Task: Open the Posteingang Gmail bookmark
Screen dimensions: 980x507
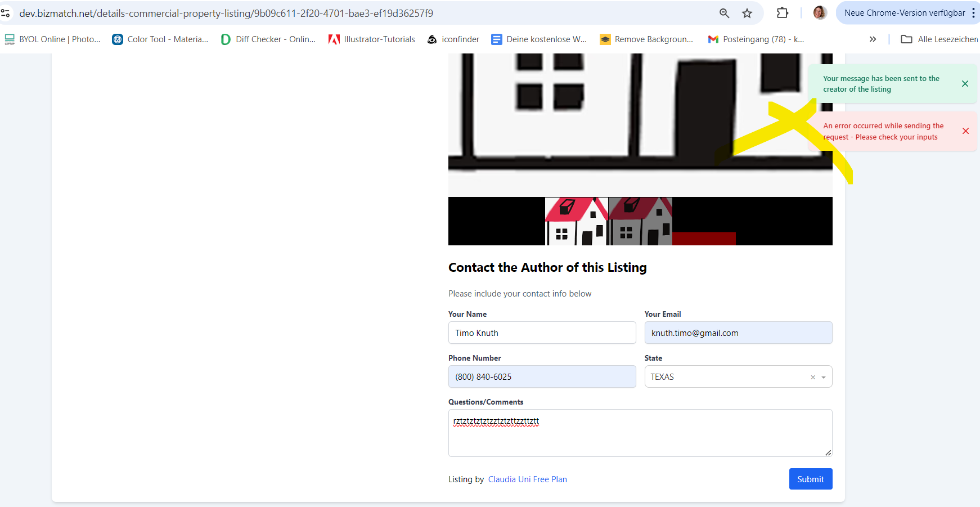Action: pyautogui.click(x=756, y=39)
